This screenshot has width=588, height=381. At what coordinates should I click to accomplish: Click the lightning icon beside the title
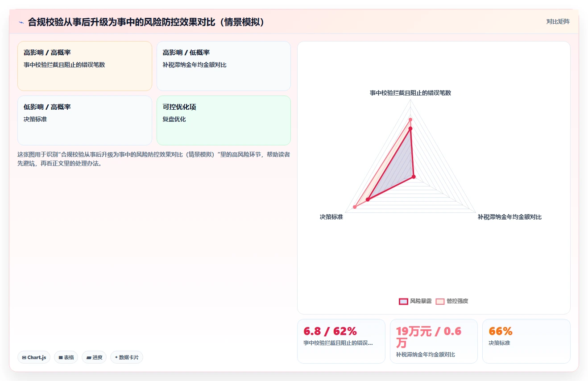(x=21, y=22)
